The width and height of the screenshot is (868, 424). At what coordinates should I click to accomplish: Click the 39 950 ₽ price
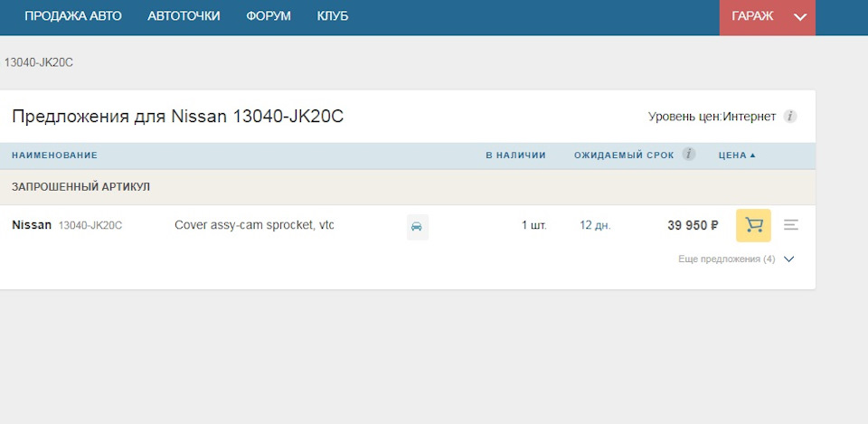click(x=693, y=226)
